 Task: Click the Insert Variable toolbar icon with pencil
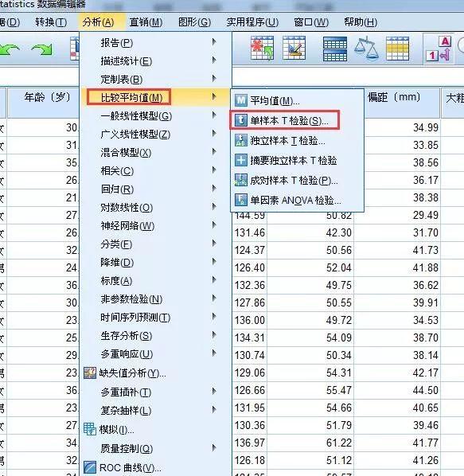pyautogui.click(x=294, y=48)
